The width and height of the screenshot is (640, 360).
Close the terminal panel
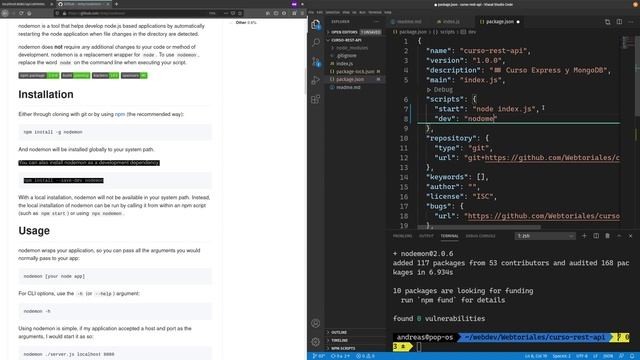(x=630, y=236)
